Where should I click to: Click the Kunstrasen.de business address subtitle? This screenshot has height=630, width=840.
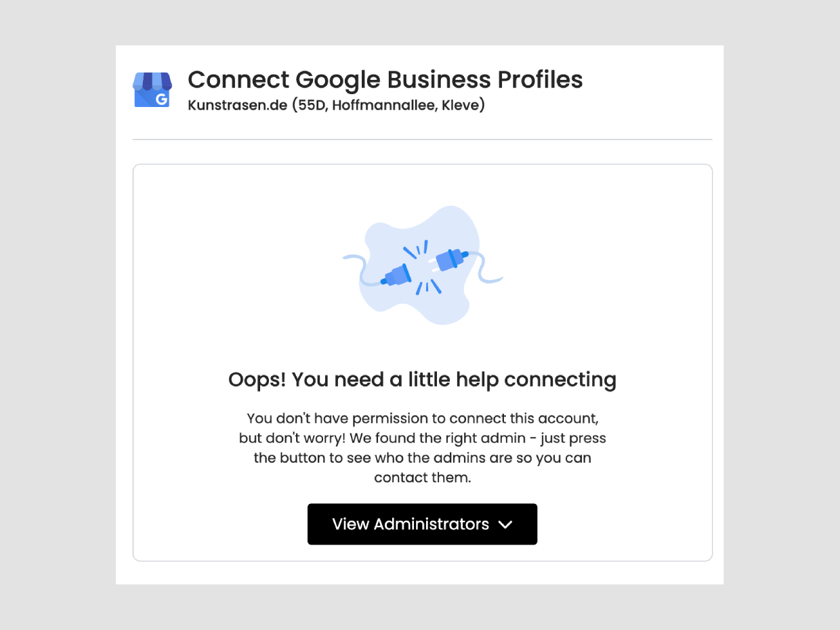coord(336,106)
